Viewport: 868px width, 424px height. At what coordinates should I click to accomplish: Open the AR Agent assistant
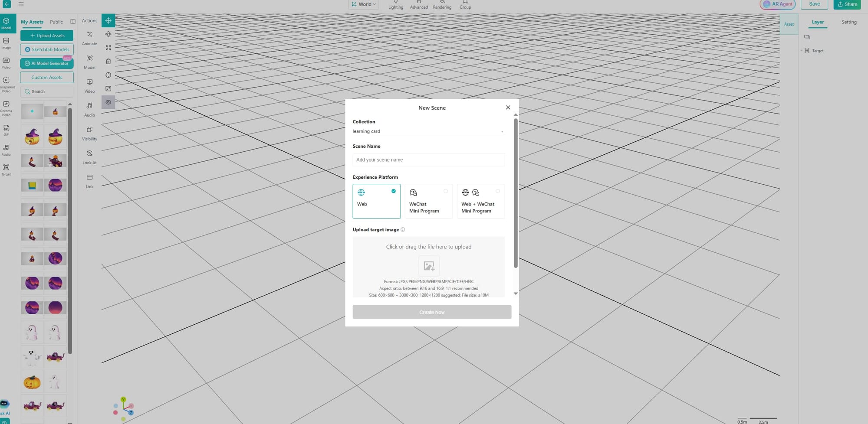(778, 4)
